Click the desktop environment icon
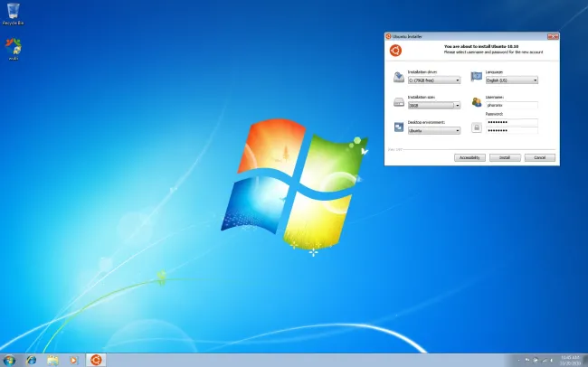 coord(399,127)
